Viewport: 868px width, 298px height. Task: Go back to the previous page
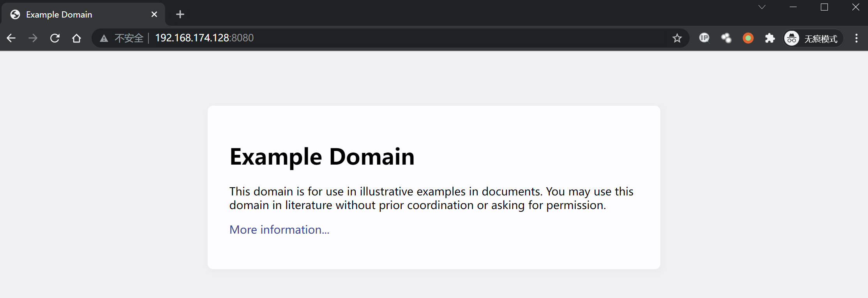pyautogui.click(x=11, y=38)
